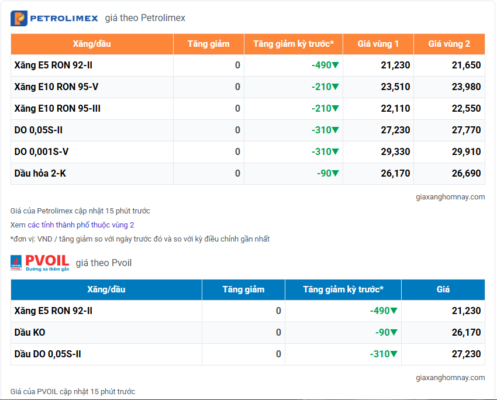
Task: Click the PVOIL header Xăng/dầu
Action: 106,289
